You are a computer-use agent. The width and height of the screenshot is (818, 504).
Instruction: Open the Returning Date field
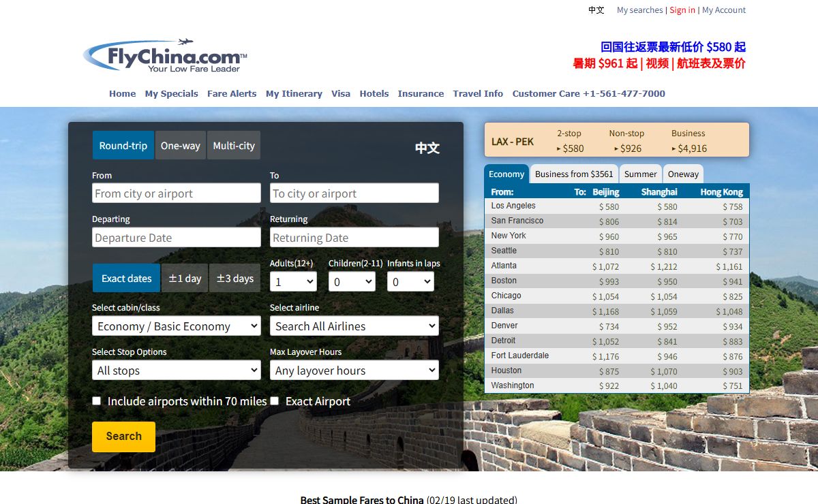coord(354,238)
